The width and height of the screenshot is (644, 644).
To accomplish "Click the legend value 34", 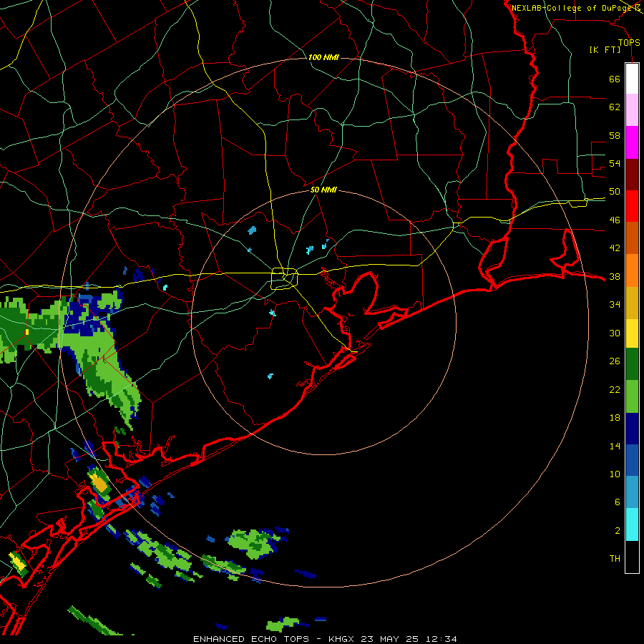I will [615, 305].
